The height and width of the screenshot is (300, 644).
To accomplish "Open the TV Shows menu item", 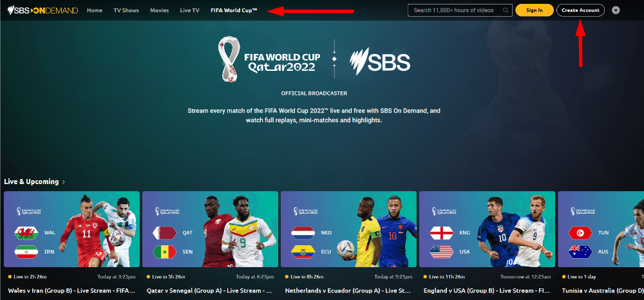I will click(x=126, y=10).
